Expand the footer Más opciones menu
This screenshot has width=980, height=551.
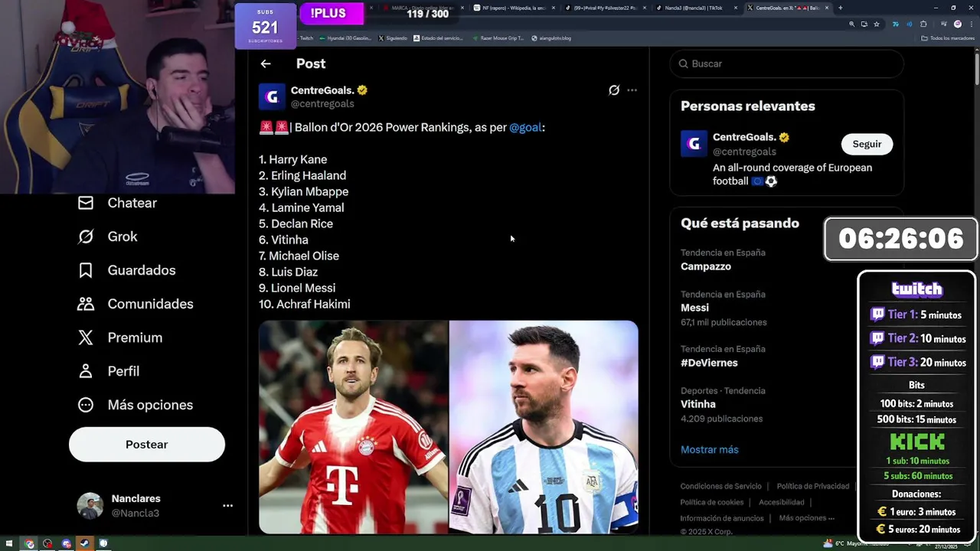tap(807, 518)
